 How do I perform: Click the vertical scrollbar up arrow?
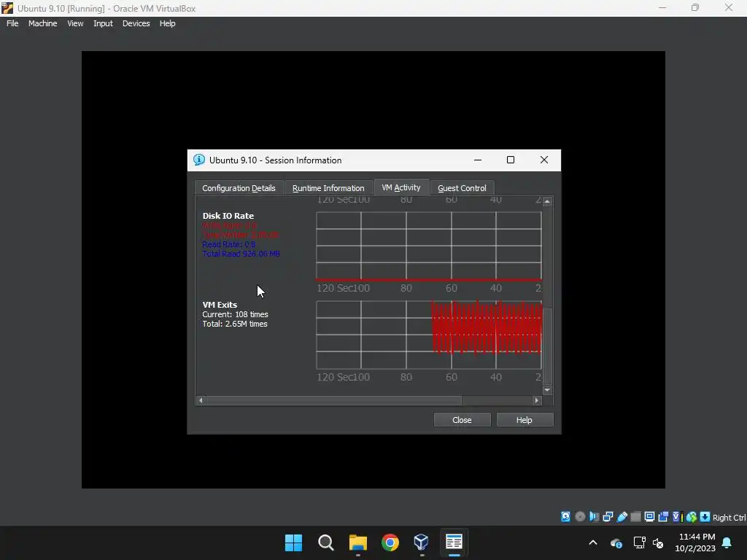tap(547, 201)
